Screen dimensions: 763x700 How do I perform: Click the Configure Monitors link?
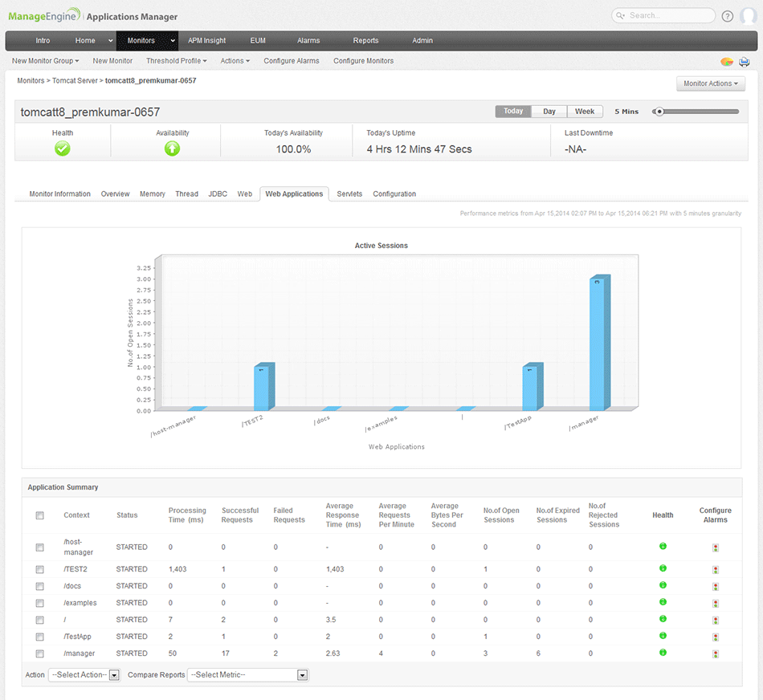pyautogui.click(x=364, y=61)
